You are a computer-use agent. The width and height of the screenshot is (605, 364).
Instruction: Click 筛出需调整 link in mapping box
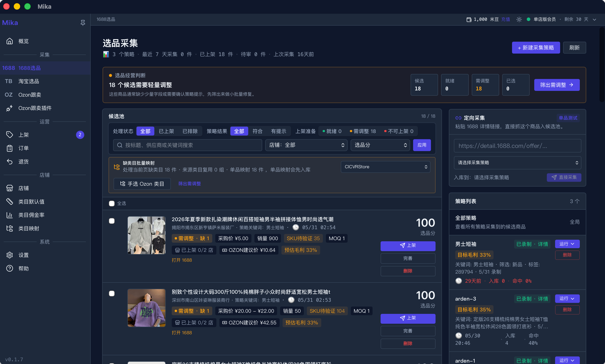tap(189, 184)
